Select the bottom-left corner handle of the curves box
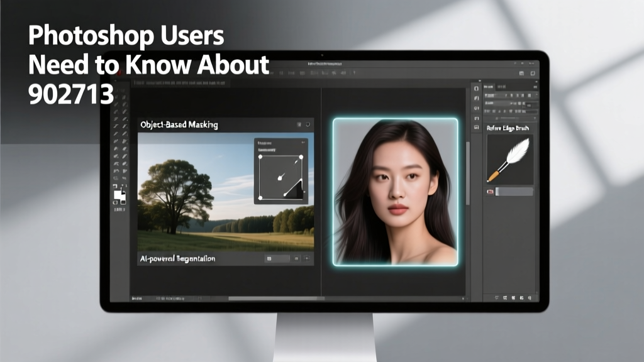The image size is (644, 362). [260, 198]
